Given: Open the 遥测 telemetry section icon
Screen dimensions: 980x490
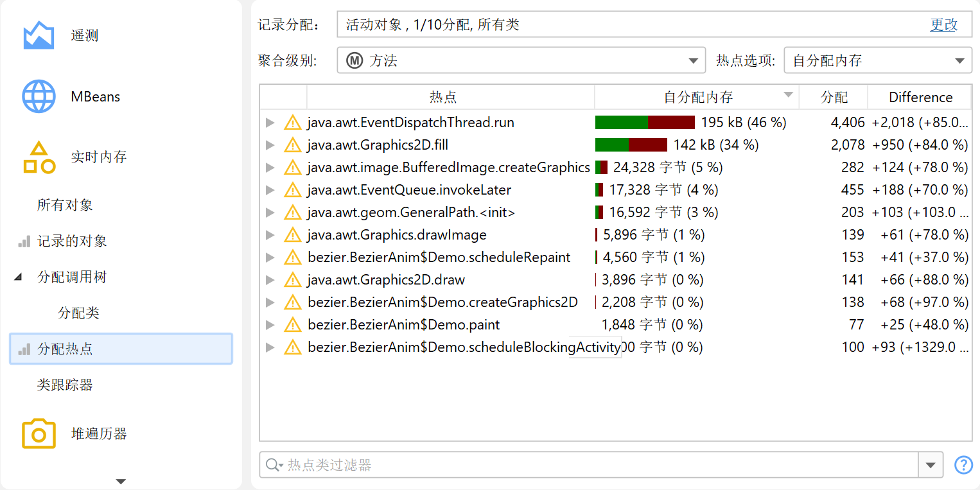Looking at the screenshot, I should pyautogui.click(x=39, y=35).
